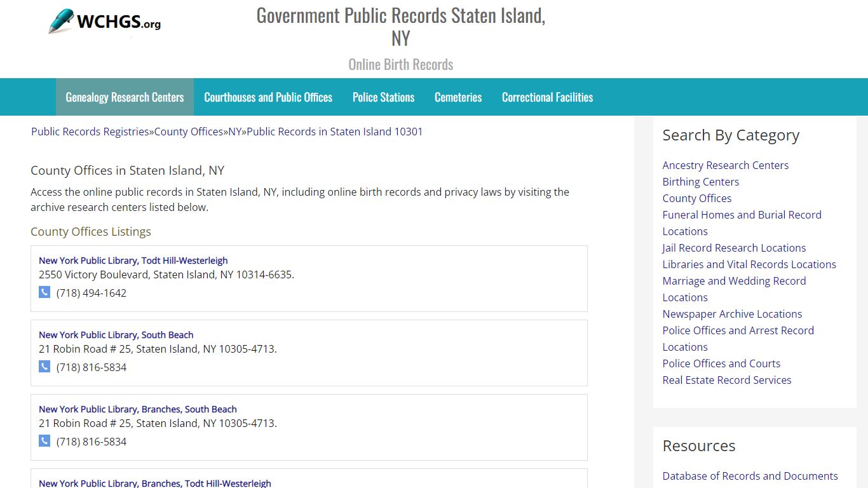The height and width of the screenshot is (488, 868).
Task: Click Online Birth Records subtitle
Action: click(401, 65)
